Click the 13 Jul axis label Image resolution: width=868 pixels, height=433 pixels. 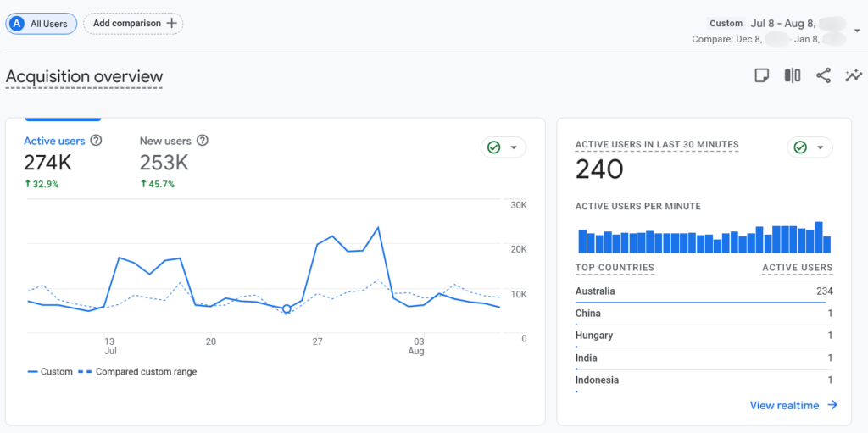[110, 346]
